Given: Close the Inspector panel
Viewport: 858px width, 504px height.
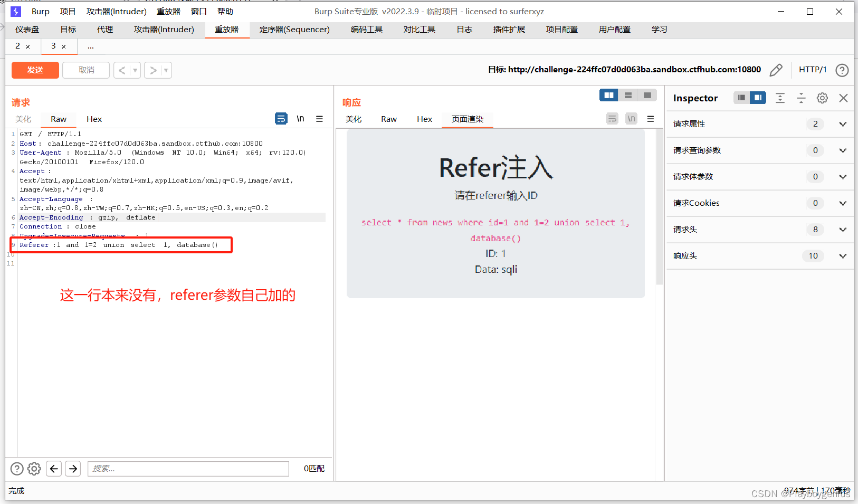Looking at the screenshot, I should [x=843, y=98].
